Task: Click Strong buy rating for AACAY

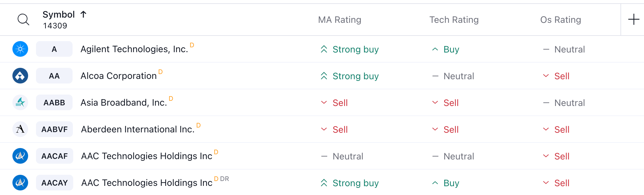Action: 355,183
